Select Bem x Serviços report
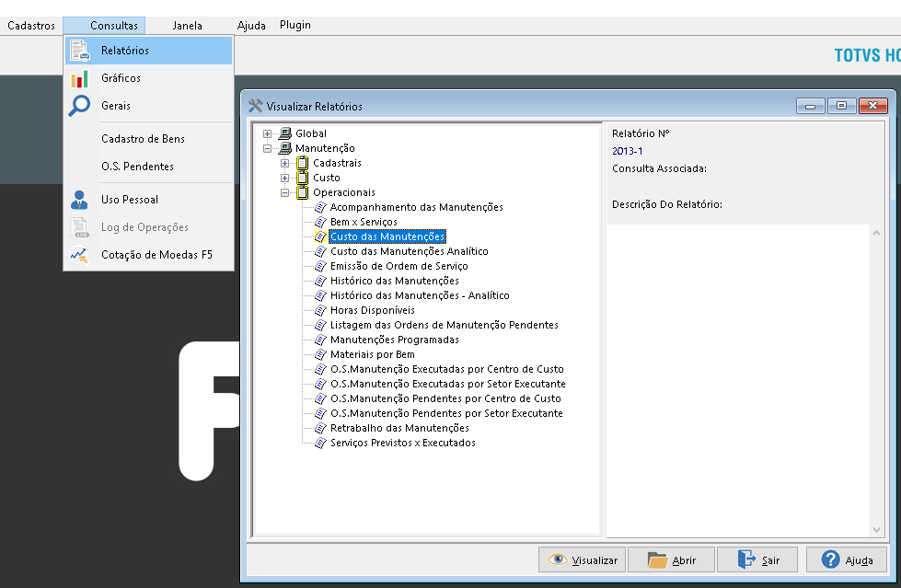901x588 pixels. pyautogui.click(x=364, y=222)
